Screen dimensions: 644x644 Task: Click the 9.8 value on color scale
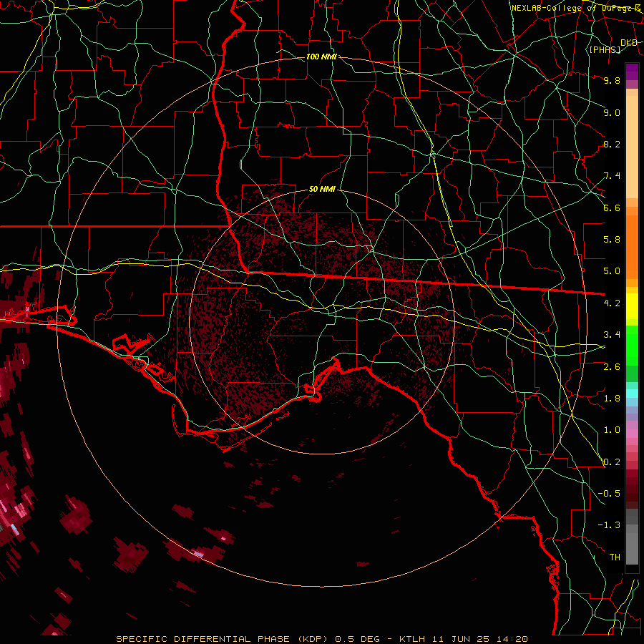coord(612,80)
